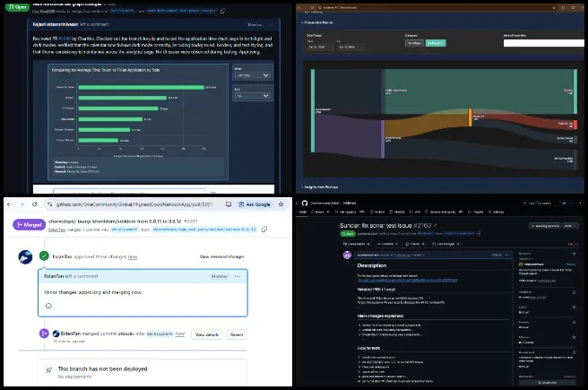Viewport: 588px width, 390px height.
Task: Switch to the Files changed tab of PR #2163
Action: click(445, 244)
